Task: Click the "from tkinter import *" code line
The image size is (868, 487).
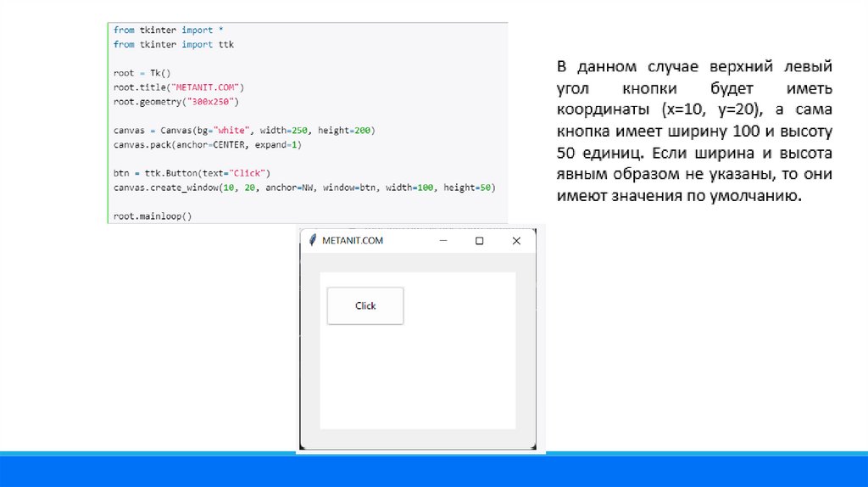Action: coord(168,30)
